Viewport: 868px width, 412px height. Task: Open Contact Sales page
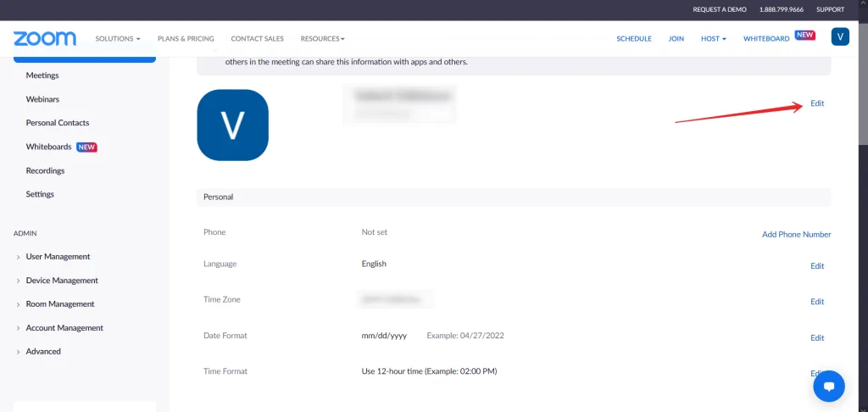click(x=258, y=39)
